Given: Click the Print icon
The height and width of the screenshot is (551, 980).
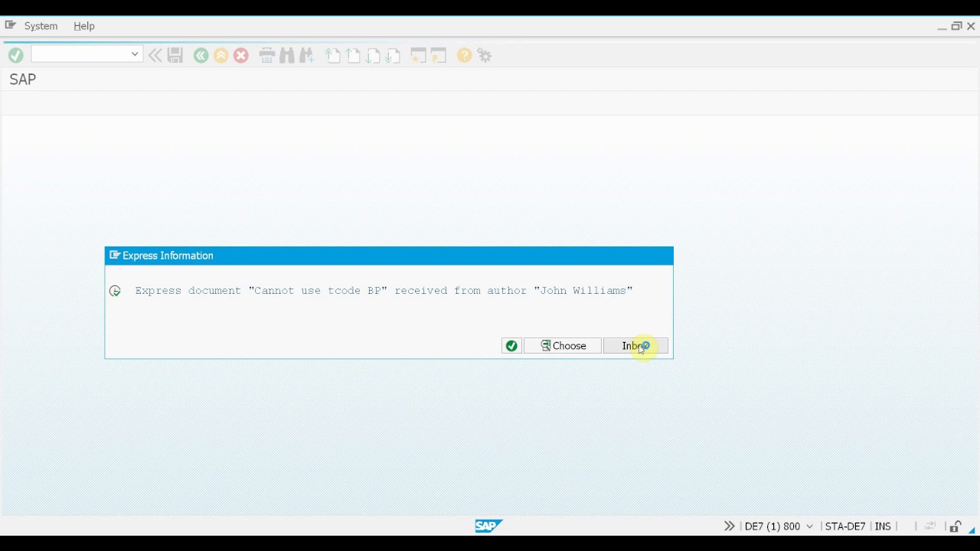Looking at the screenshot, I should click(266, 55).
